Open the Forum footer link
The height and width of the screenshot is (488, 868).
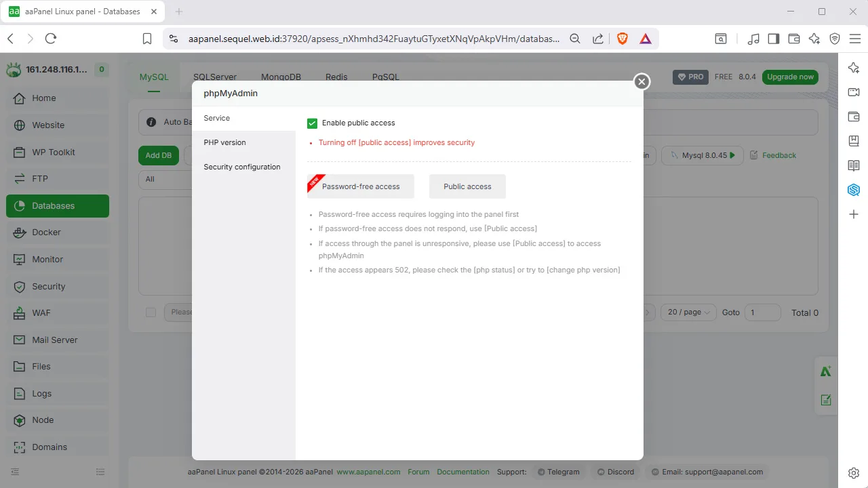click(418, 472)
